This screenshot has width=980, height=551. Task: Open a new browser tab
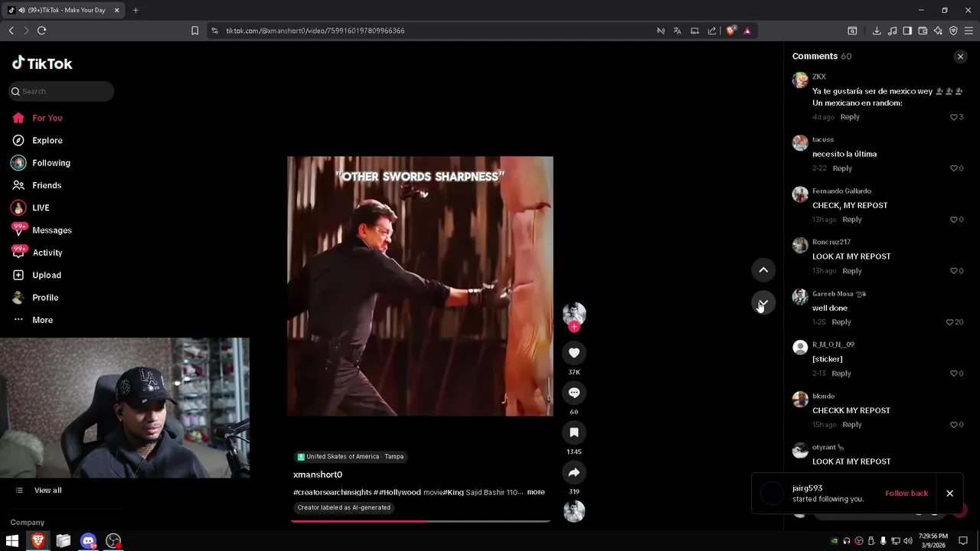(136, 10)
